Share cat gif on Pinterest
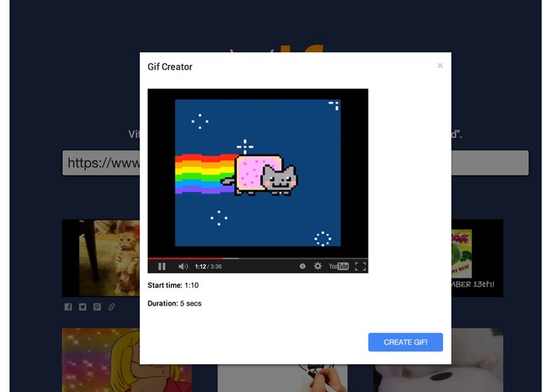This screenshot has height=392, width=552. tap(97, 307)
